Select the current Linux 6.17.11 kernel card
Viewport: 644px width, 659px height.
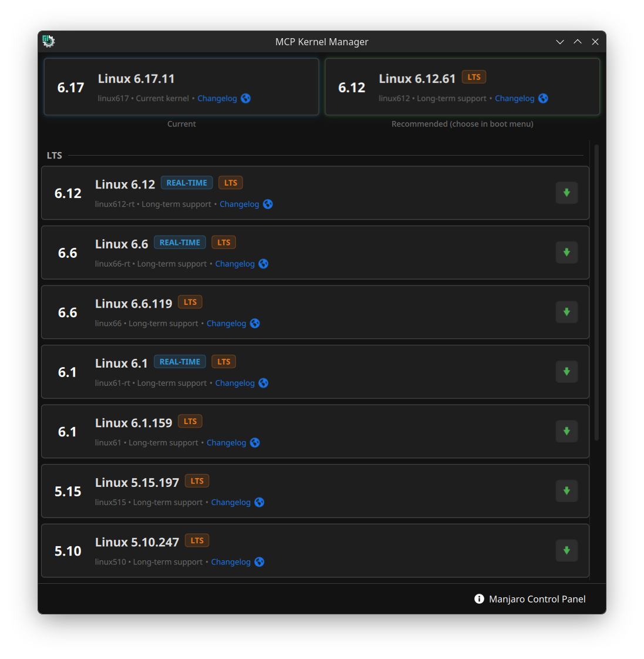click(x=181, y=87)
